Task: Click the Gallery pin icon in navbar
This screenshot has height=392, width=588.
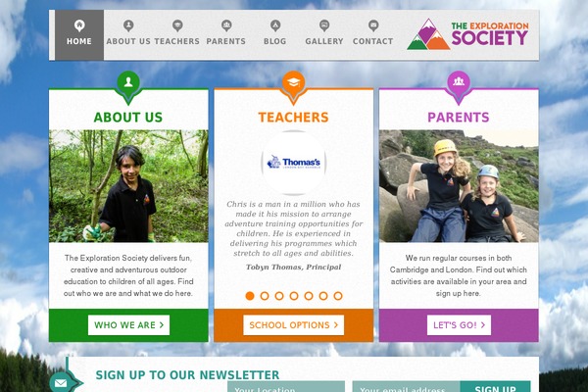Action: click(x=324, y=25)
